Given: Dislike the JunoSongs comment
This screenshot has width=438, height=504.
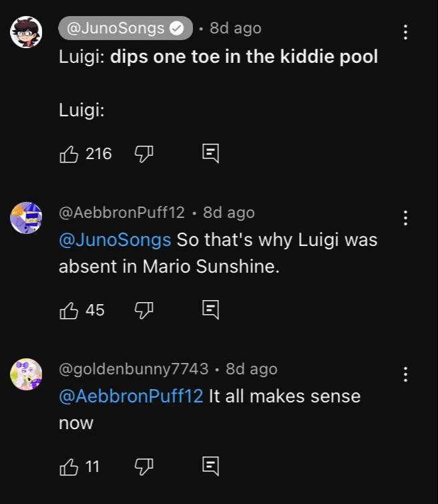Looking at the screenshot, I should 144,154.
